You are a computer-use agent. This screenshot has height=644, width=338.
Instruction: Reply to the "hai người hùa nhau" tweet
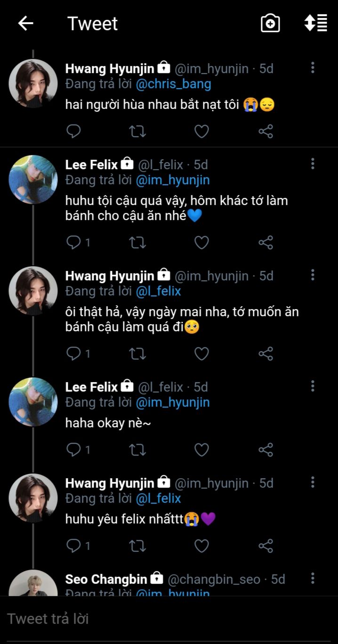pos(73,131)
